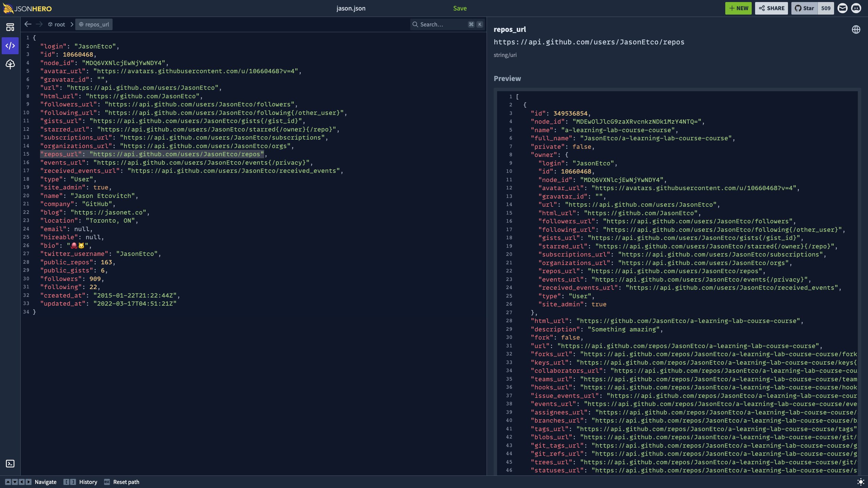
Task: Select the JSON editor view icon
Action: point(10,46)
